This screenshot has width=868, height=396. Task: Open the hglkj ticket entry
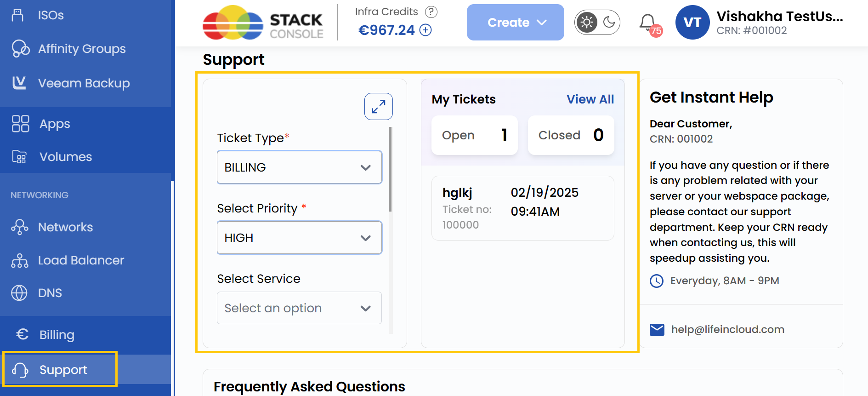click(x=522, y=208)
